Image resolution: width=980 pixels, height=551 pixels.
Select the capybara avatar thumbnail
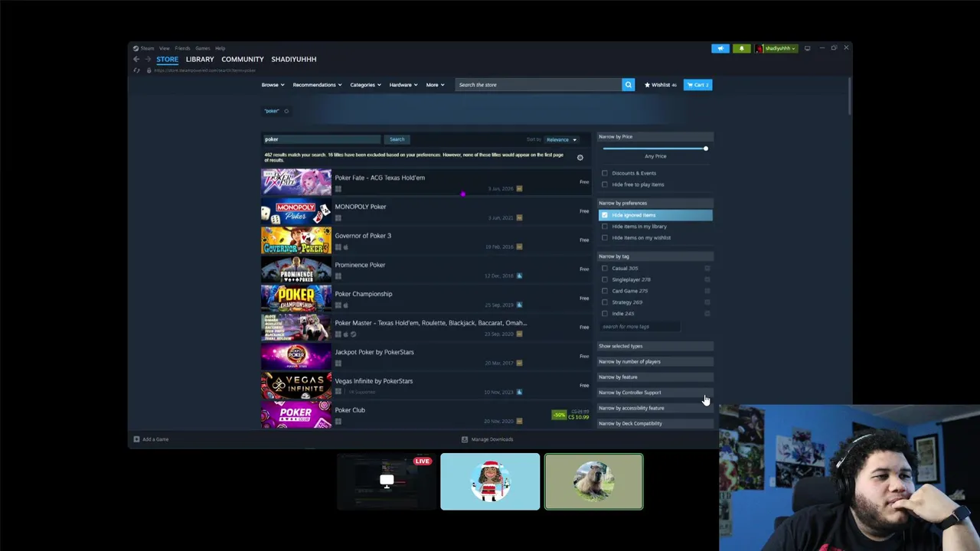coord(594,481)
